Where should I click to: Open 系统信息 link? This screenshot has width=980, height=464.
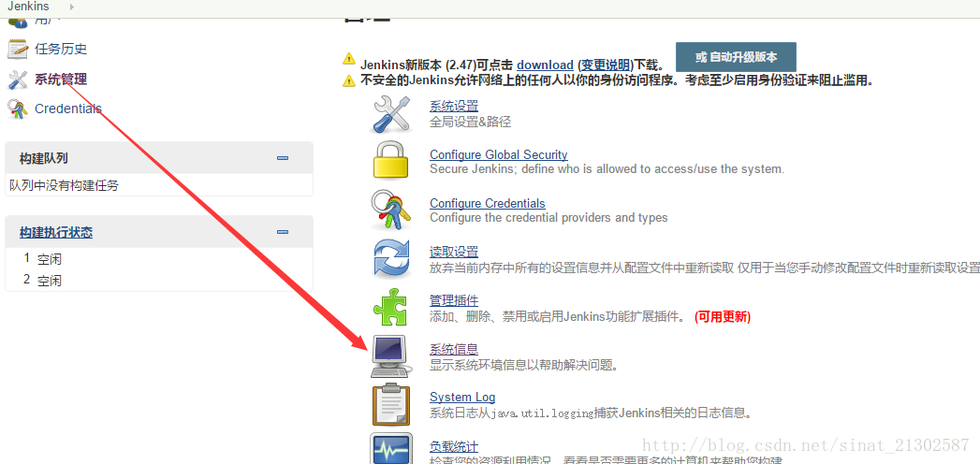tap(454, 349)
